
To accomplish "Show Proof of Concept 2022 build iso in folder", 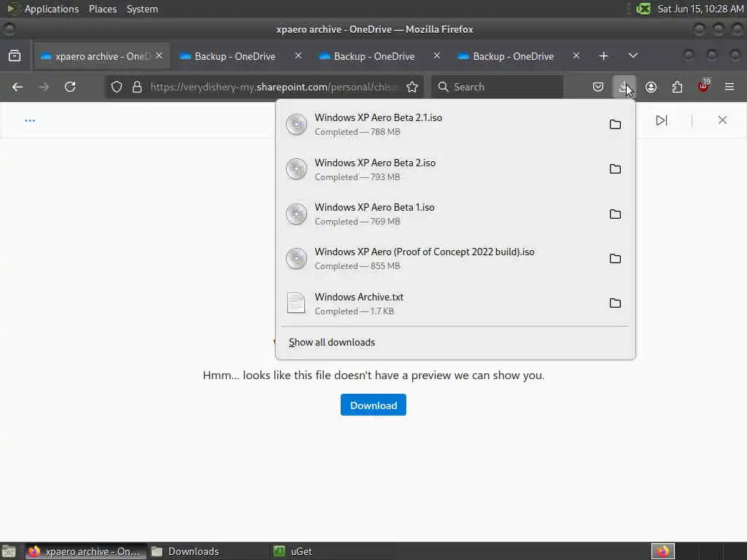I will coord(615,259).
